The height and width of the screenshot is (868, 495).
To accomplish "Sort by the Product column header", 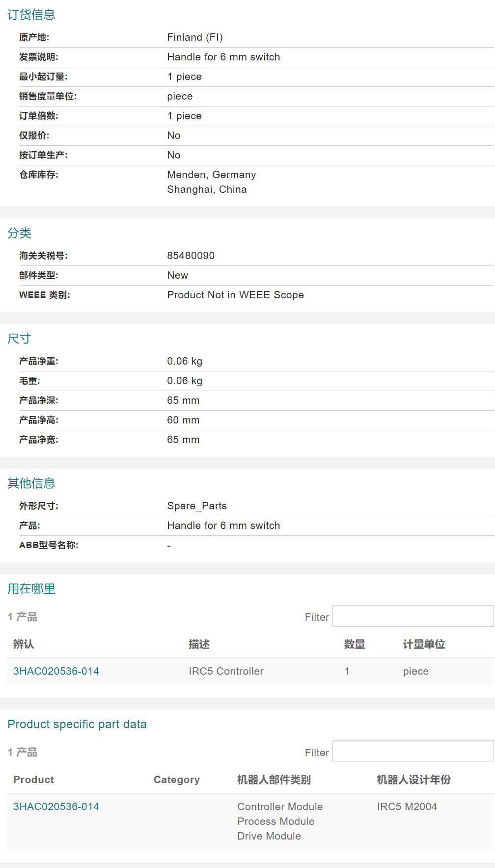I will [33, 780].
